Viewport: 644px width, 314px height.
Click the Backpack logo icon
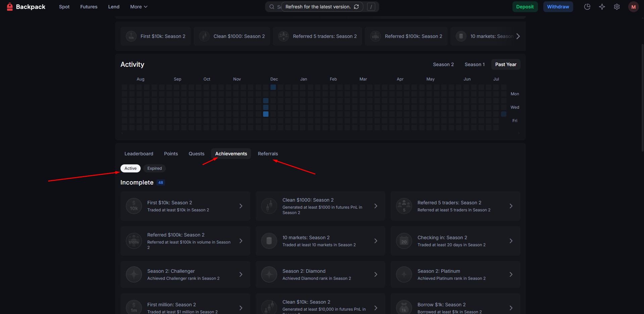tap(10, 7)
